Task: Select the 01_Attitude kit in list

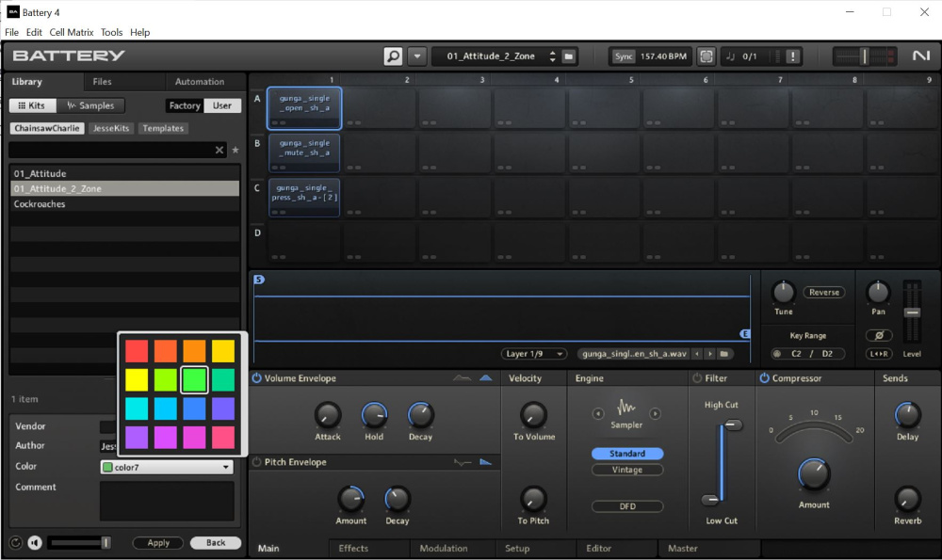Action: point(124,173)
